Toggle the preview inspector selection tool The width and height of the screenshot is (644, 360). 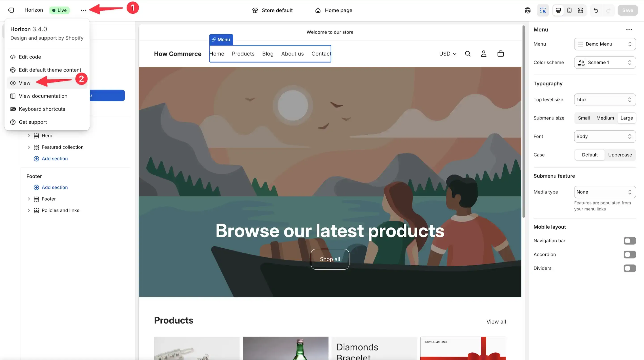coord(543,10)
